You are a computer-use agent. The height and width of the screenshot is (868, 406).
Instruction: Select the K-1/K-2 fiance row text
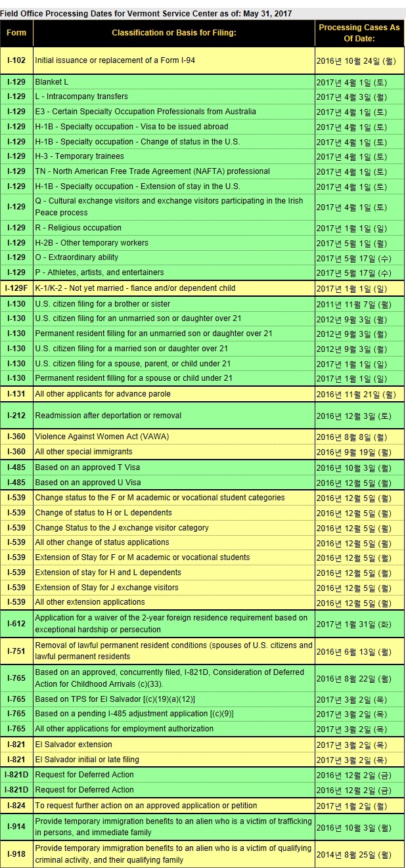(x=135, y=288)
